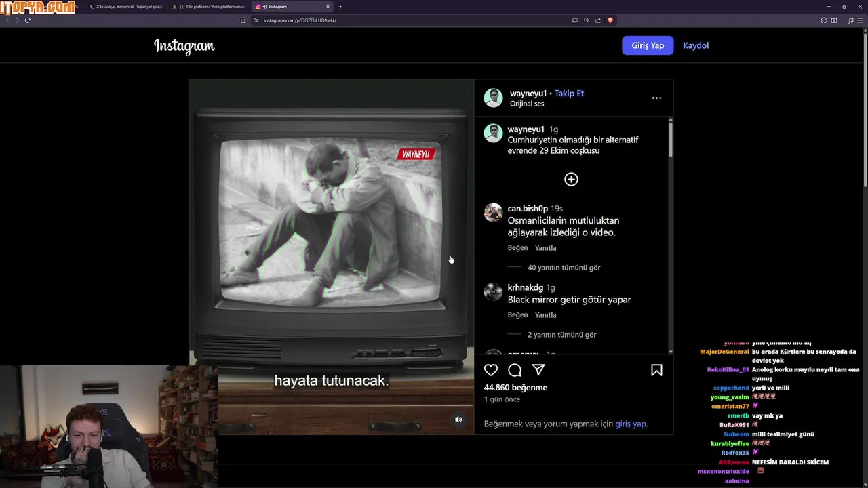This screenshot has height=488, width=868.
Task: Open can.bish0p profile picture
Action: [493, 212]
